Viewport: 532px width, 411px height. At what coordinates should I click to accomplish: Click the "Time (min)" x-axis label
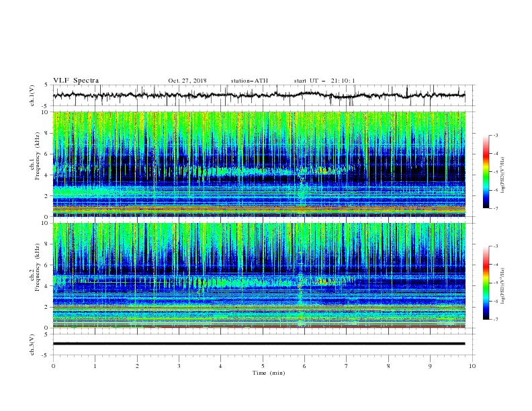[x=269, y=373]
